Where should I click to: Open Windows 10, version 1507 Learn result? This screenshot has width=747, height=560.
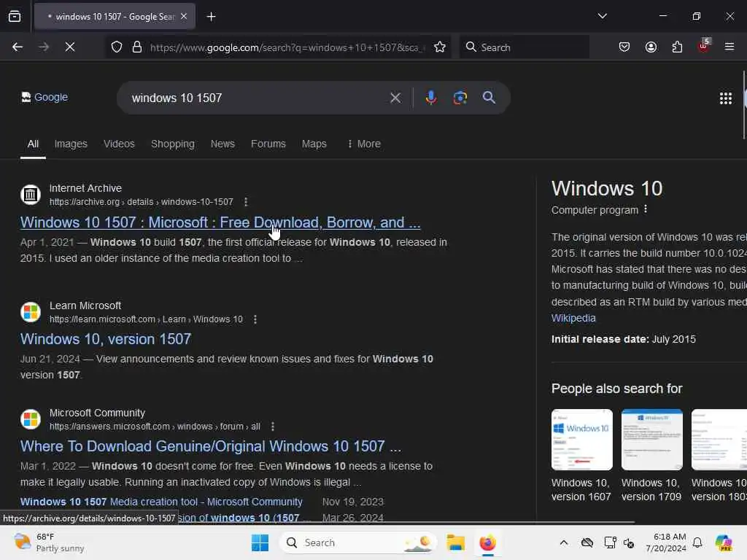pos(106,339)
